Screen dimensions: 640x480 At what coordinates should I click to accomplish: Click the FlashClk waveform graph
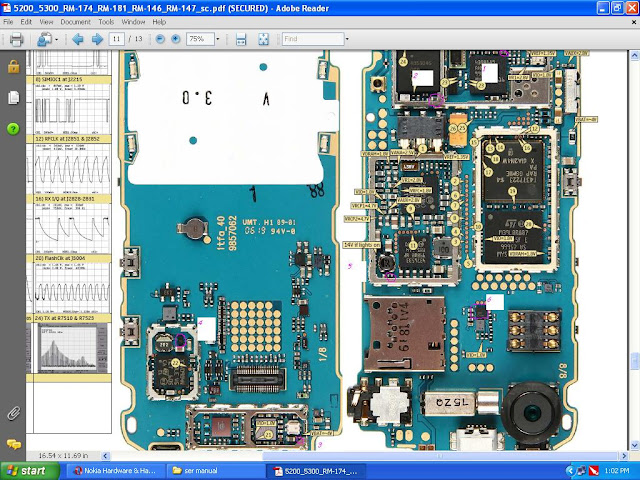[72, 288]
